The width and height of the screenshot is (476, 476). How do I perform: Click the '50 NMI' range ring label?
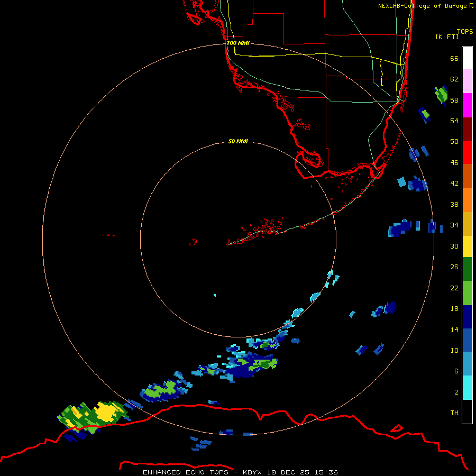pos(238,141)
